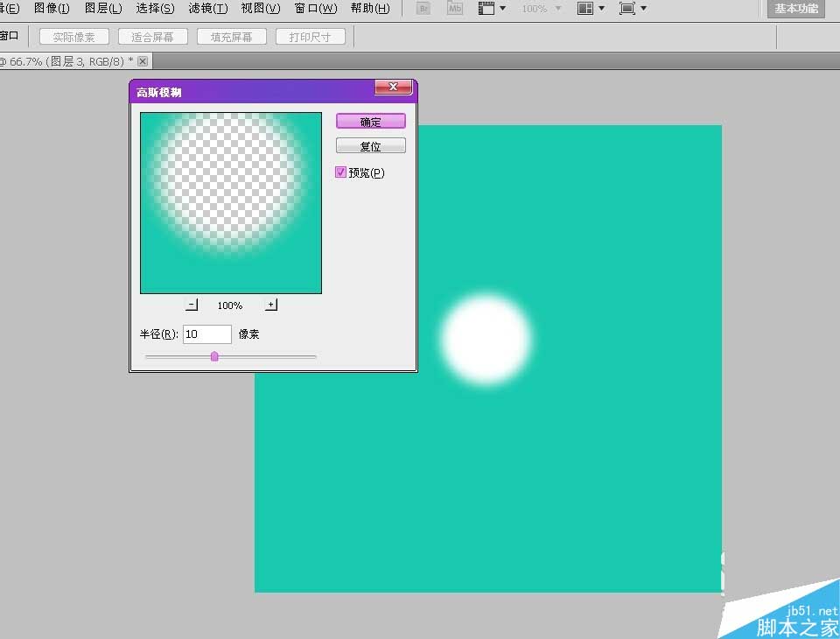Viewport: 840px width, 639px height.
Task: Launch Mini Bridge with the Mb icon
Action: (x=455, y=8)
